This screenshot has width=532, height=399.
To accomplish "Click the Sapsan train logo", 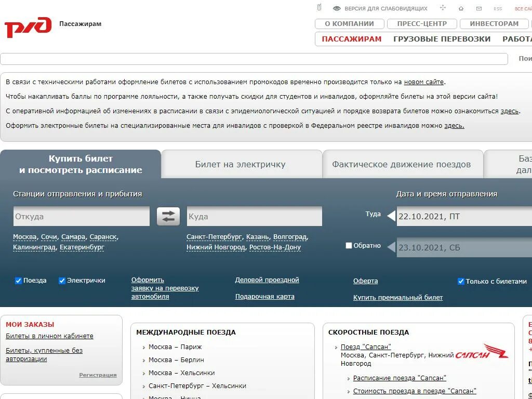I will pyautogui.click(x=482, y=352).
